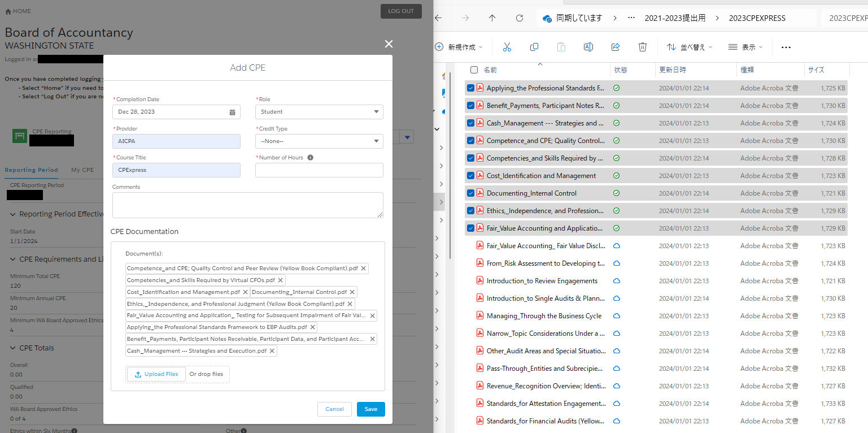
Task: Click the rename icon in Explorer toolbar
Action: [588, 47]
